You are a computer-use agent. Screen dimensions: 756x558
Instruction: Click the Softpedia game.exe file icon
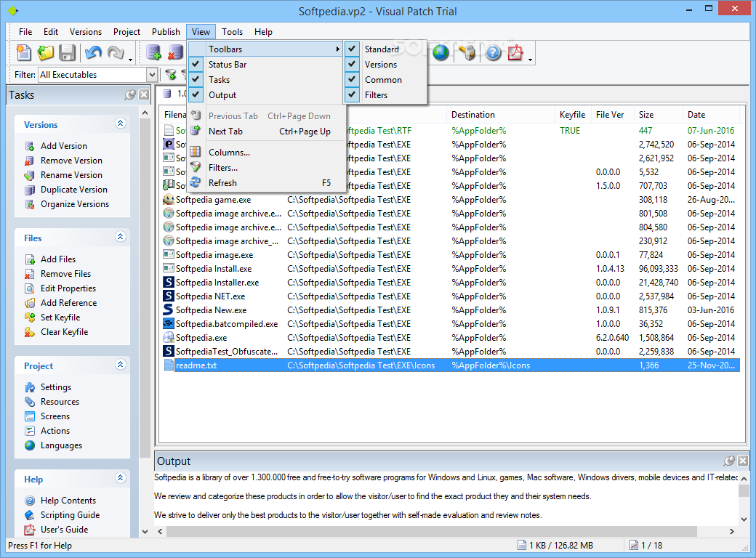pyautogui.click(x=168, y=200)
